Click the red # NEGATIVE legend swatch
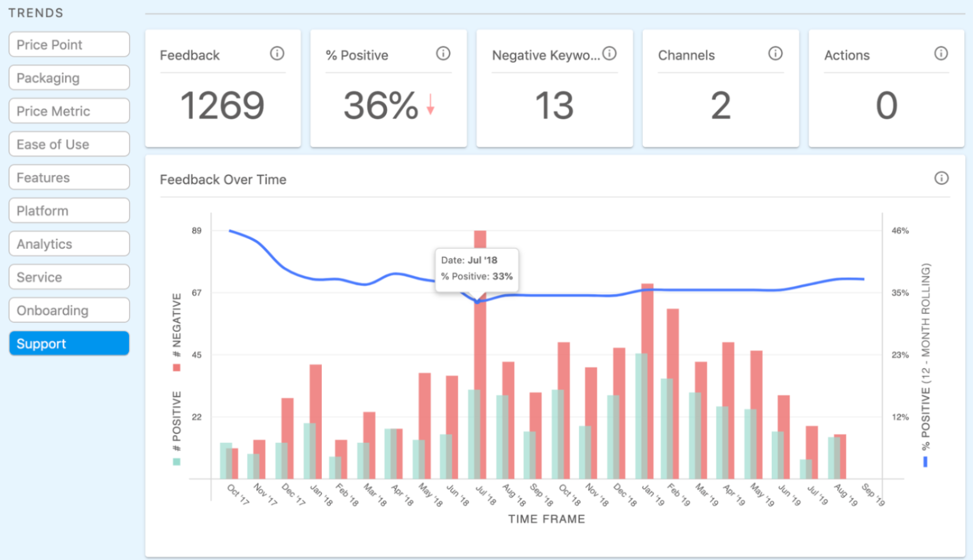Screen dimensions: 973x560 pyautogui.click(x=176, y=367)
